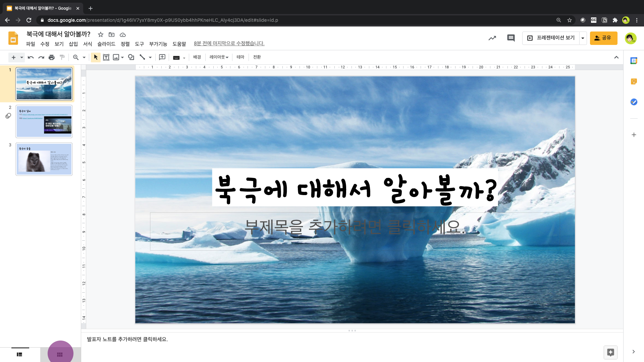Click the add comment toolbar icon

162,57
